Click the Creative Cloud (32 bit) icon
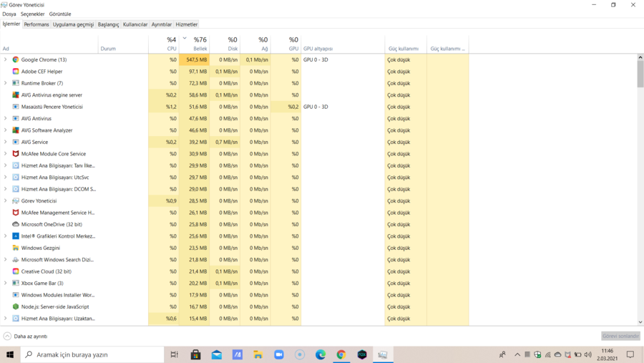The width and height of the screenshot is (644, 363). click(x=16, y=271)
